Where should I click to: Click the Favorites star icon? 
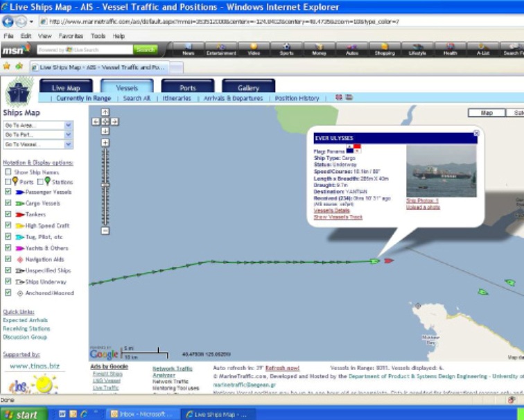pyautogui.click(x=6, y=67)
